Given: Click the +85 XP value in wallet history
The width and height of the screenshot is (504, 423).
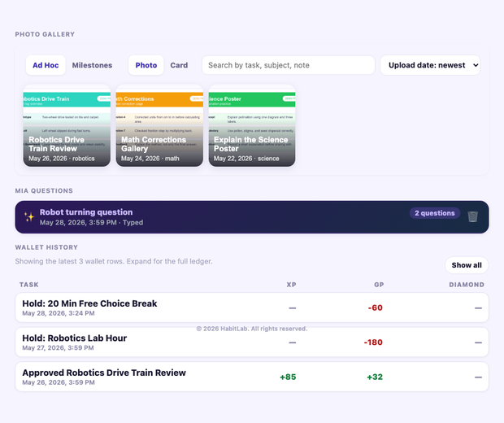Looking at the screenshot, I should click(288, 377).
